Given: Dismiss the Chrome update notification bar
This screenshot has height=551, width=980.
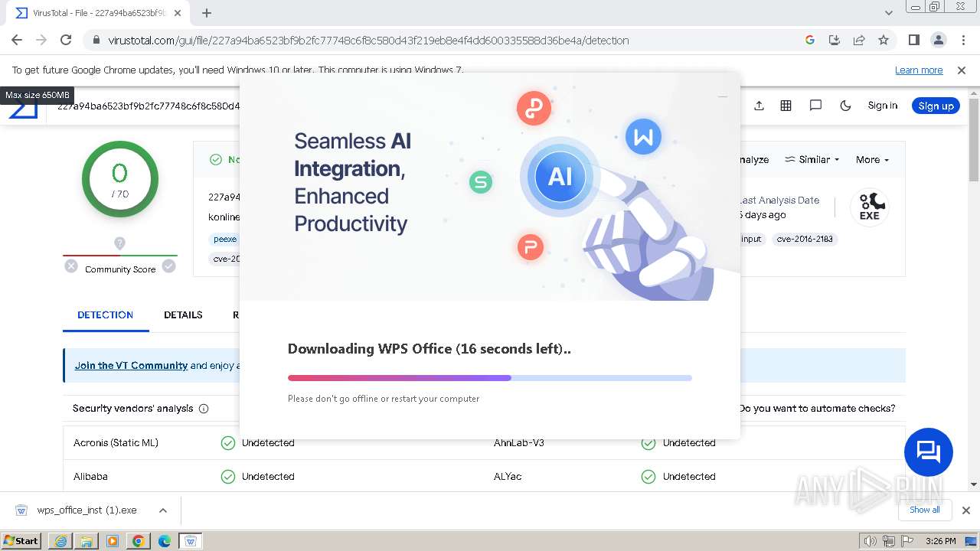Looking at the screenshot, I should pos(962,70).
